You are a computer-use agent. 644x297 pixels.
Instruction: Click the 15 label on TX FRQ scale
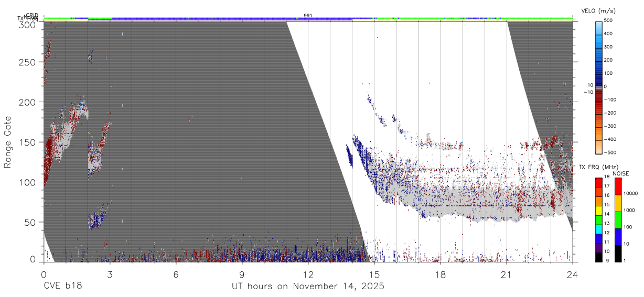pyautogui.click(x=607, y=205)
